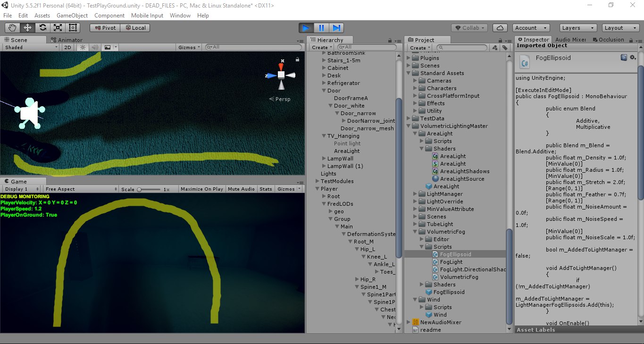Lock the Hierarchy panel
Screen dimensions: 644x344
390,41
